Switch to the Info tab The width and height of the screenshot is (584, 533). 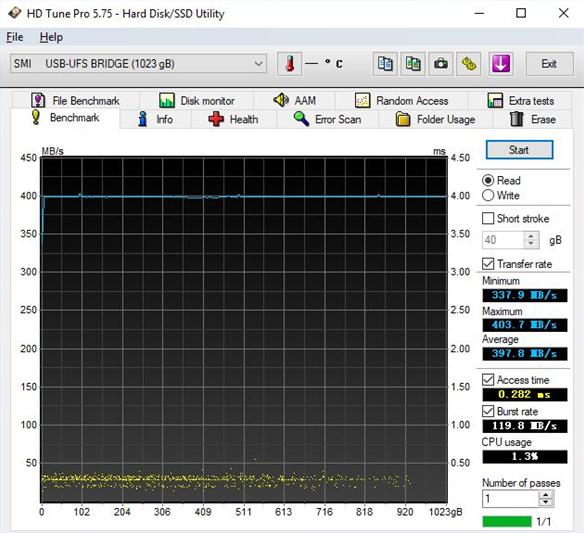pyautogui.click(x=156, y=119)
